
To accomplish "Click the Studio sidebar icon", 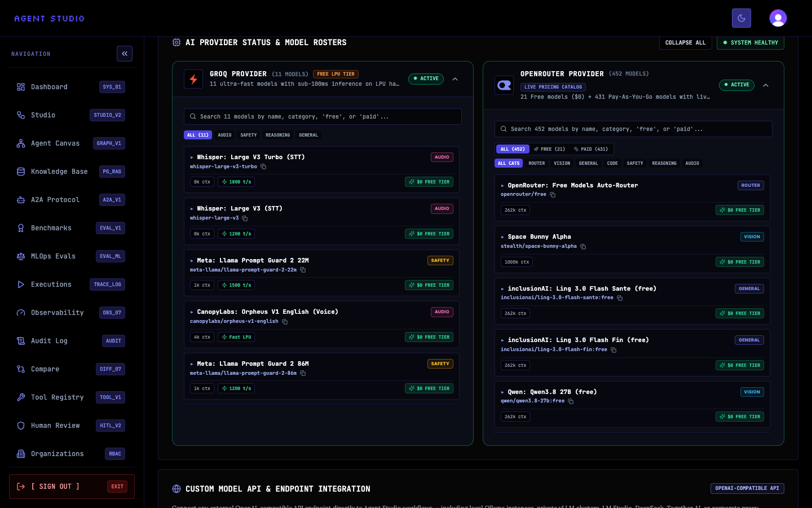I will (x=21, y=115).
